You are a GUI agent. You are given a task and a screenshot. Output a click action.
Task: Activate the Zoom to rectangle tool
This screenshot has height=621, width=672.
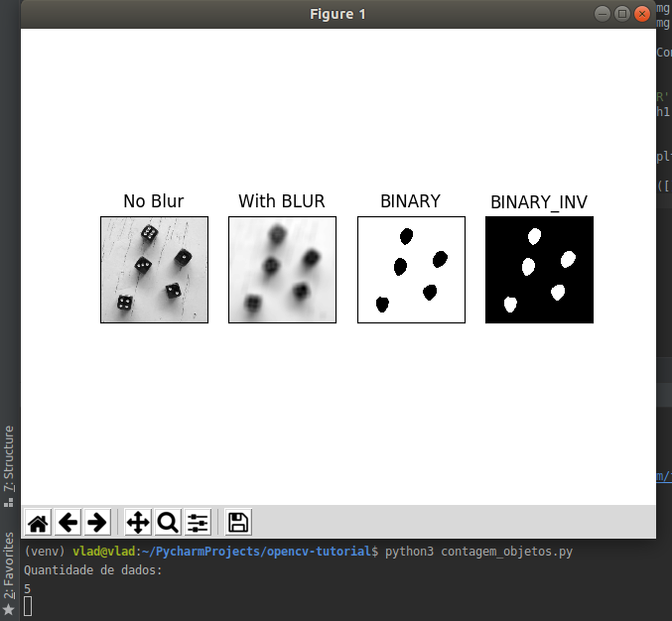pos(168,523)
